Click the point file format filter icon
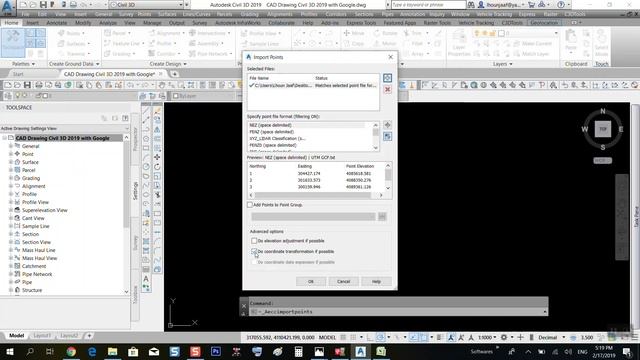 [x=387, y=136]
